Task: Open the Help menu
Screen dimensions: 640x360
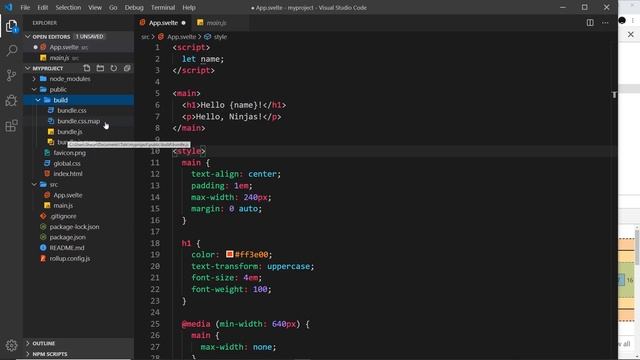Action: point(189,7)
